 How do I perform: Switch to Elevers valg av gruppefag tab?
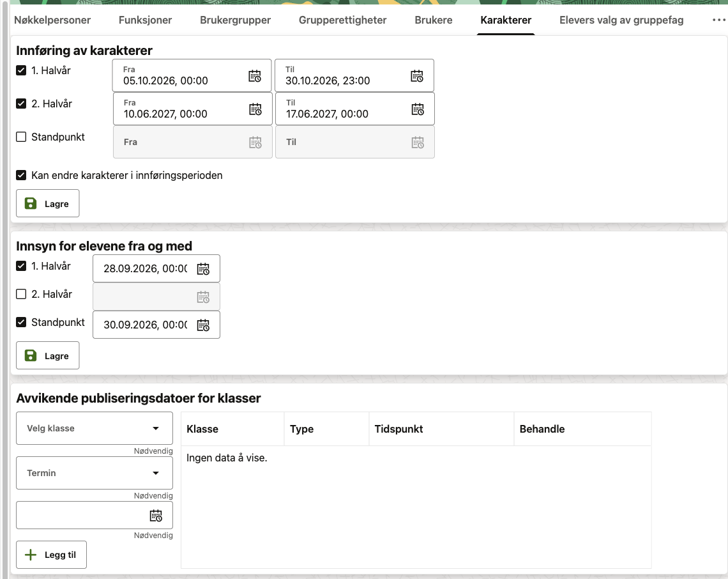tap(621, 20)
